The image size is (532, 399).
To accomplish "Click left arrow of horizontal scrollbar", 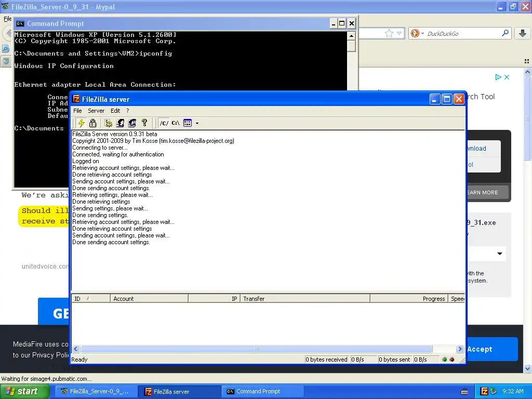I will (x=76, y=349).
